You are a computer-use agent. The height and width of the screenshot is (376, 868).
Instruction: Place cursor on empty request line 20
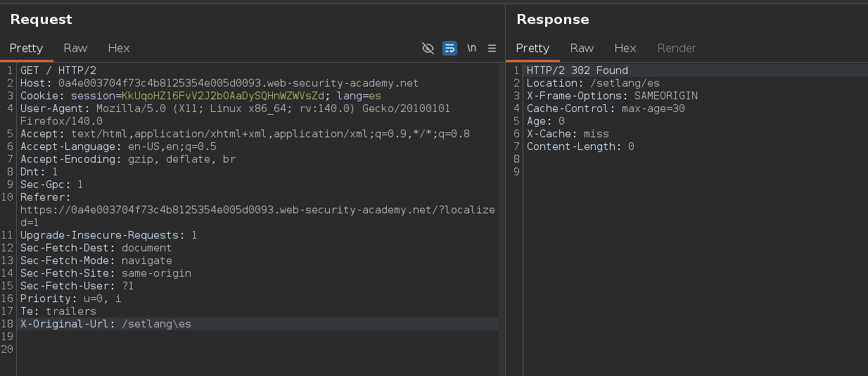pyautogui.click(x=257, y=349)
